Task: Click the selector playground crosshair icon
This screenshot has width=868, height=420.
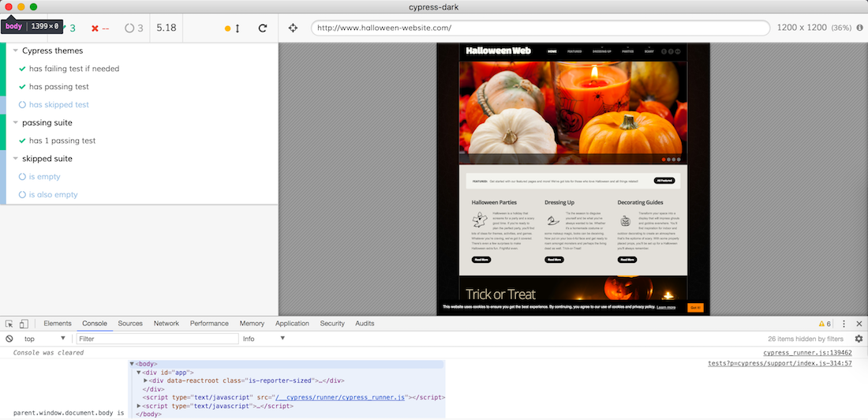Action: point(293,28)
